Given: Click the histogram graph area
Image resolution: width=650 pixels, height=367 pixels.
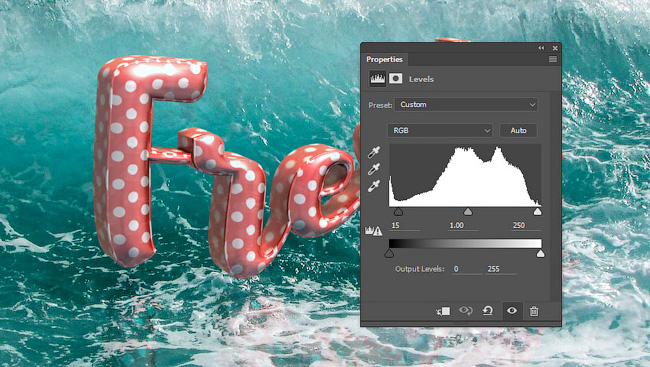Looking at the screenshot, I should [465, 175].
